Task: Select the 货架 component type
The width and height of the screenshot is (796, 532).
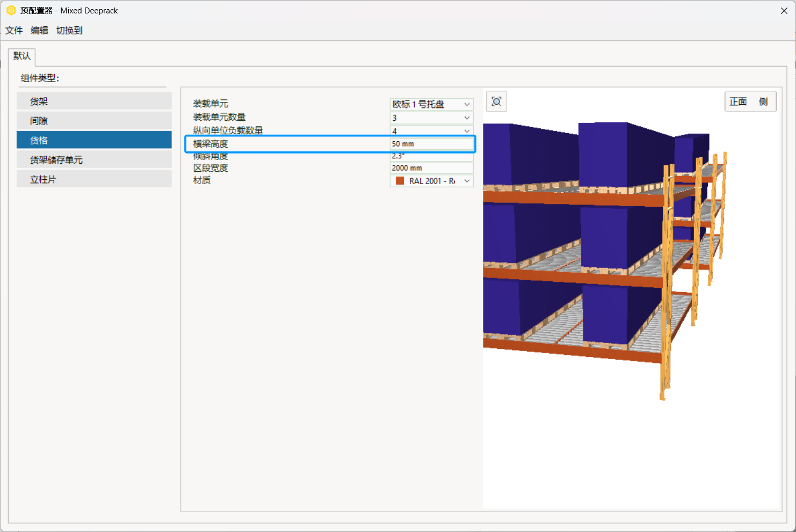Action: coord(94,101)
